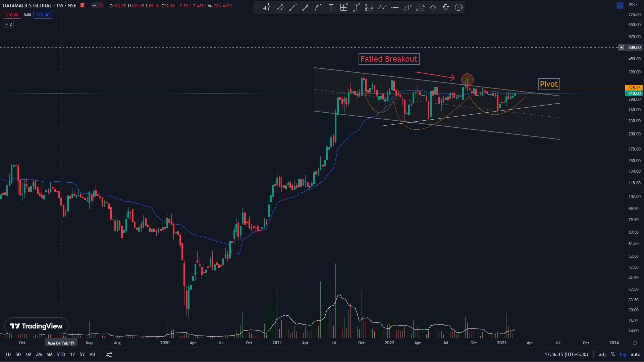The image size is (644, 362).
Task: Open timezone menu showing UTC+5:30
Action: (566, 354)
